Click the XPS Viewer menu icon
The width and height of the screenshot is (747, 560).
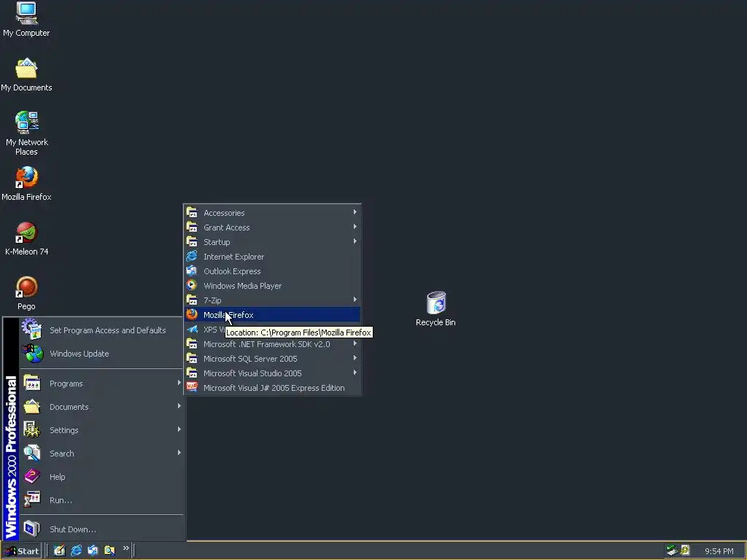192,329
